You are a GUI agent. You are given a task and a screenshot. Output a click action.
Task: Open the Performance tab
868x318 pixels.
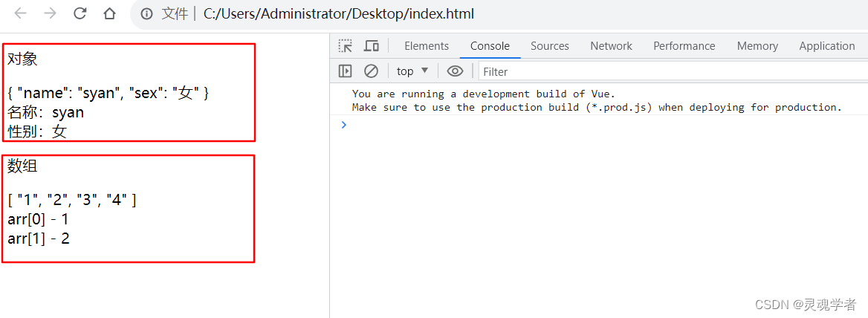[684, 46]
